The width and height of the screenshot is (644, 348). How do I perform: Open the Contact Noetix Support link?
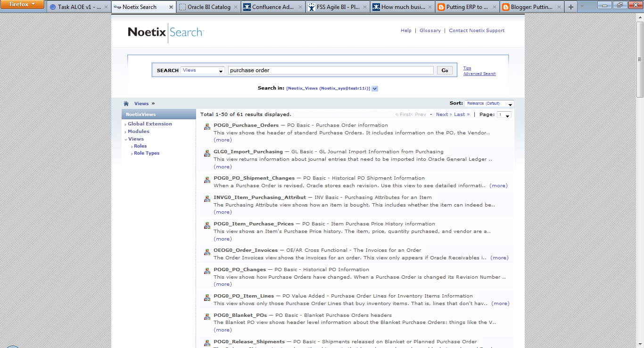[x=477, y=31]
